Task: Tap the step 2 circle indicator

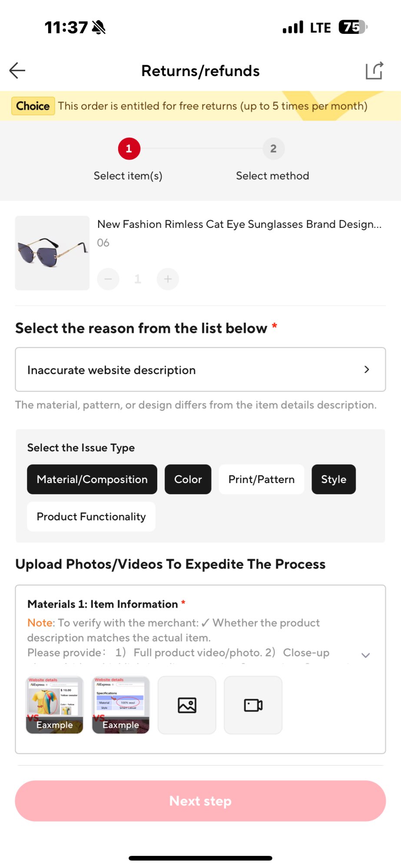Action: pyautogui.click(x=273, y=149)
